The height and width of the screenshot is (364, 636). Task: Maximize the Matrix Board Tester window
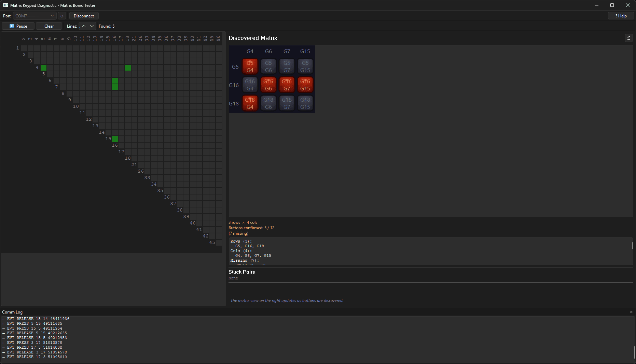pos(612,5)
